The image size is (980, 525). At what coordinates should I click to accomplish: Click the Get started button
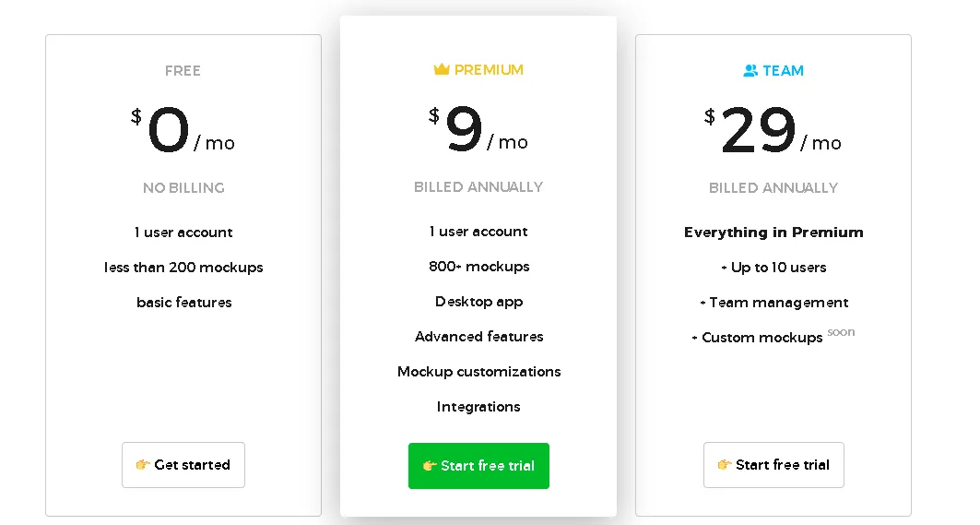click(183, 465)
